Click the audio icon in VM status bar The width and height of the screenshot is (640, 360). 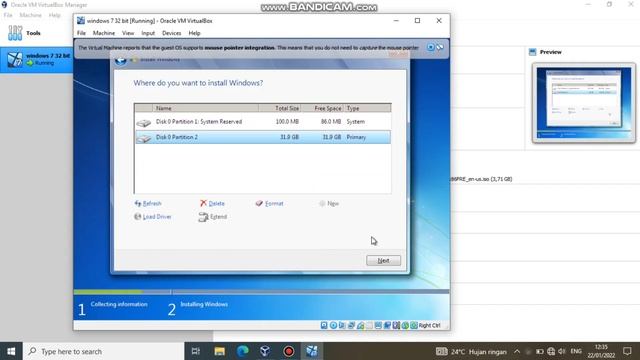pyautogui.click(x=342, y=325)
